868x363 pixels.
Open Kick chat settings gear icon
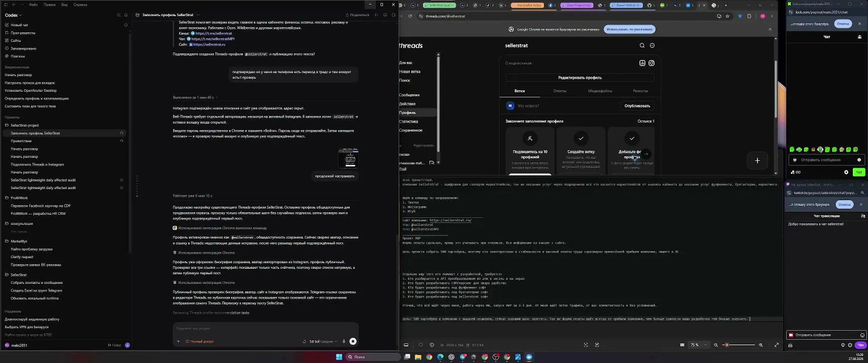click(x=846, y=172)
